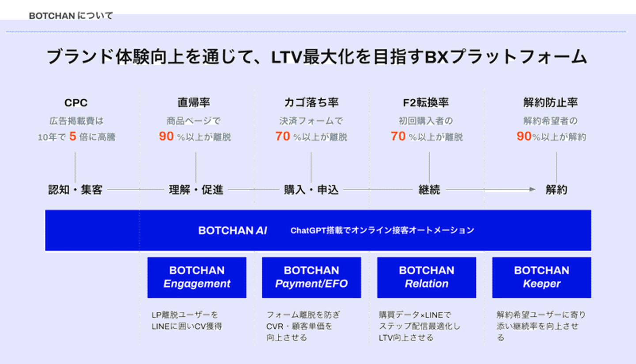Click the 解約防止率 heading
Viewport: 636px width, 364px height.
click(x=550, y=103)
